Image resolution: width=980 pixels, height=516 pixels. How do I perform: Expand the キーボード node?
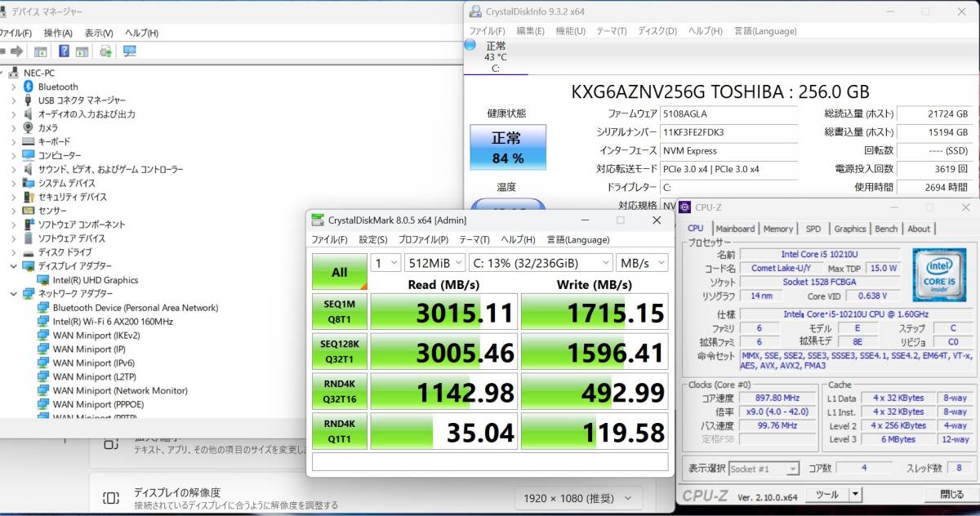tap(13, 141)
